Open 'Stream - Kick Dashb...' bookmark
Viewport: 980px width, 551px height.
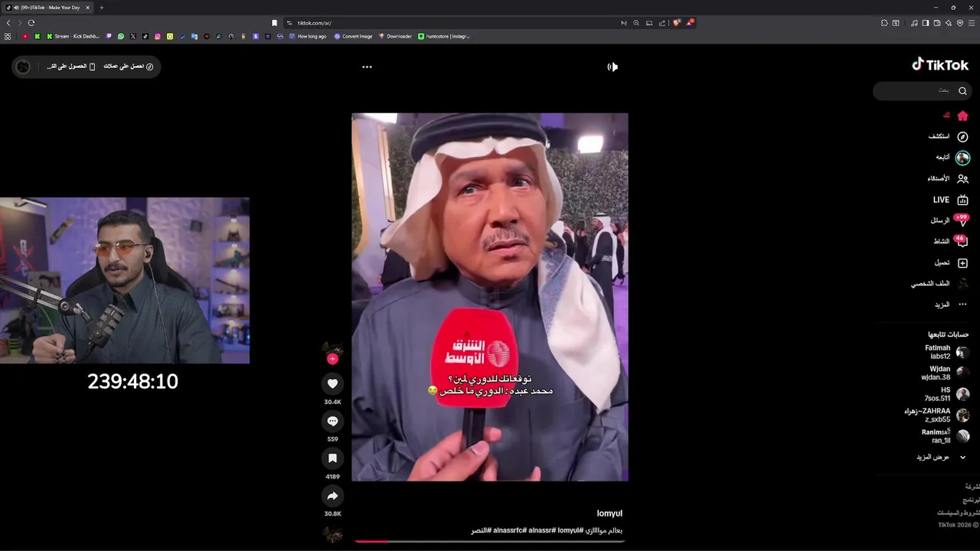[x=73, y=36]
